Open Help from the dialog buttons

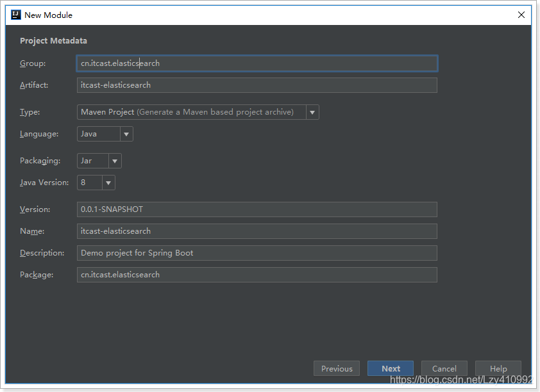[x=498, y=368]
